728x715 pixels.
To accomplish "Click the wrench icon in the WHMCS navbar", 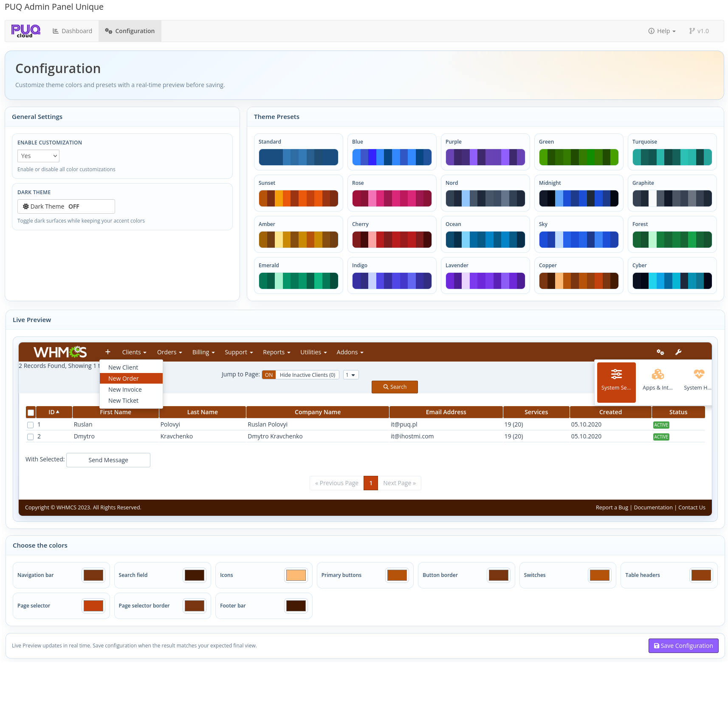I will point(679,352).
